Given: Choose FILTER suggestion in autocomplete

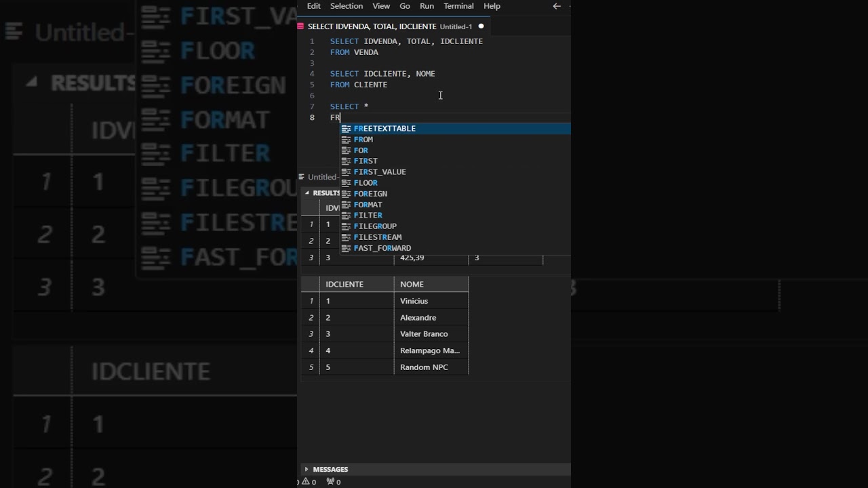Looking at the screenshot, I should [x=455, y=216].
